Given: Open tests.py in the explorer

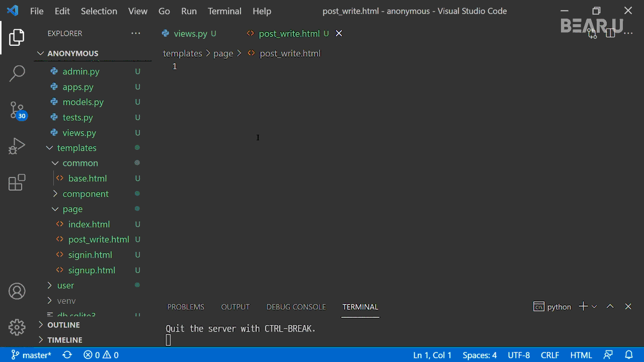Looking at the screenshot, I should click(x=77, y=117).
